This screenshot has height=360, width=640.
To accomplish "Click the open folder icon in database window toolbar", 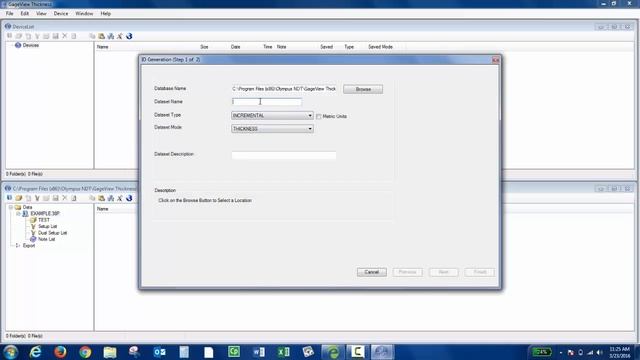I will [19, 198].
